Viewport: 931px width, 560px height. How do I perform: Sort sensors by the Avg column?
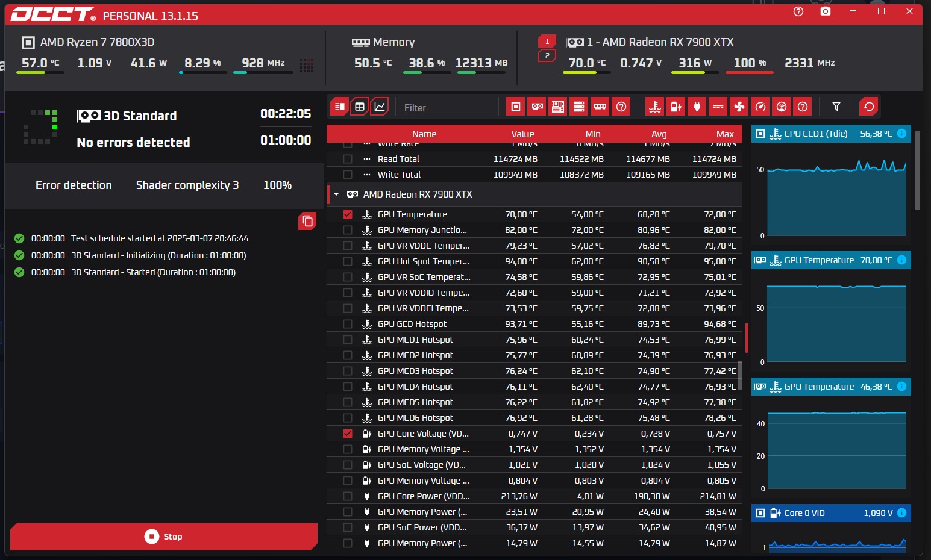pos(659,134)
